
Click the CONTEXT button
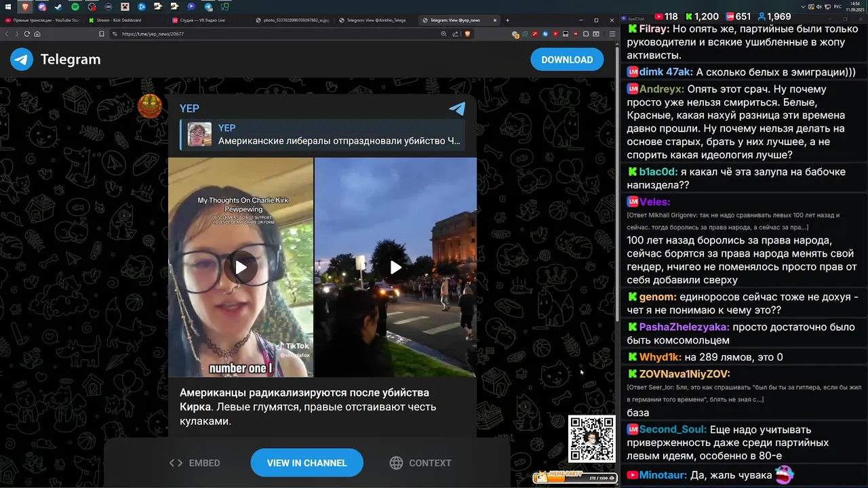[420, 463]
